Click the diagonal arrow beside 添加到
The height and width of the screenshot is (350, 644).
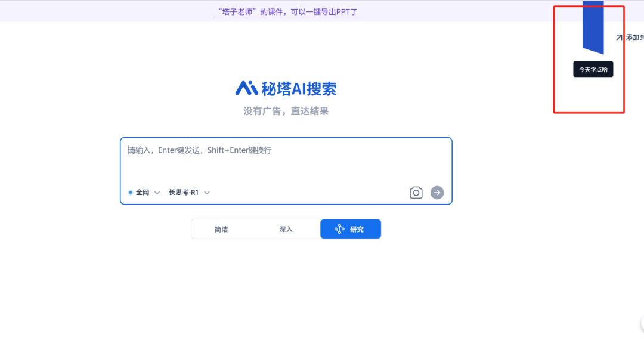[618, 36]
